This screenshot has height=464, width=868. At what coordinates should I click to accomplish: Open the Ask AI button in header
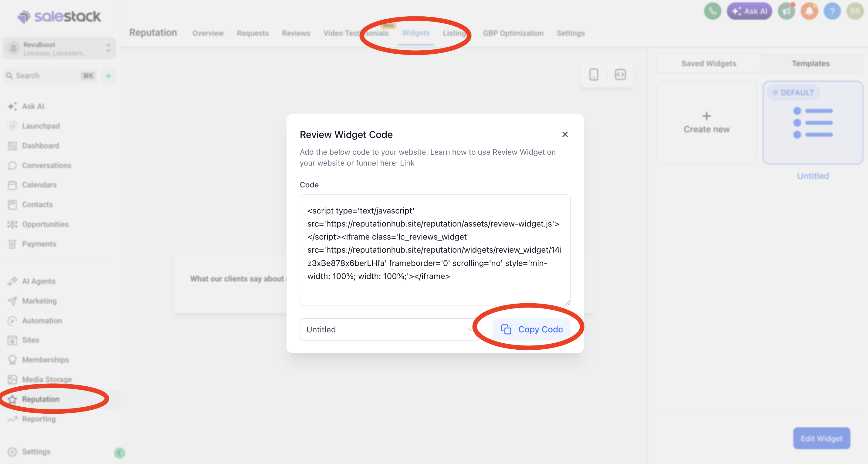(x=749, y=12)
